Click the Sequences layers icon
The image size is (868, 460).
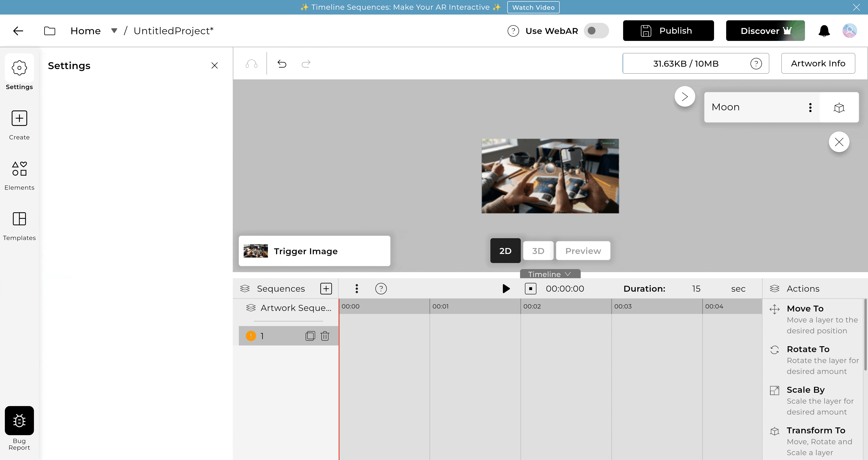(x=245, y=288)
